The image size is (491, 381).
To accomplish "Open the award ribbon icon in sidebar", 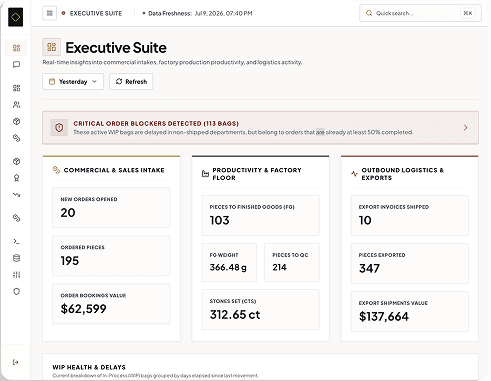I will click(16, 178).
